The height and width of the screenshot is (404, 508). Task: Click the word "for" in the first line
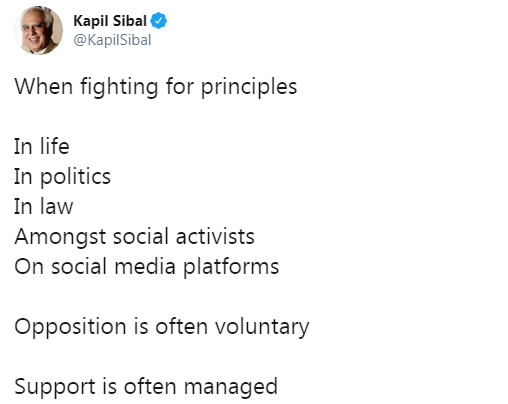pos(179,87)
